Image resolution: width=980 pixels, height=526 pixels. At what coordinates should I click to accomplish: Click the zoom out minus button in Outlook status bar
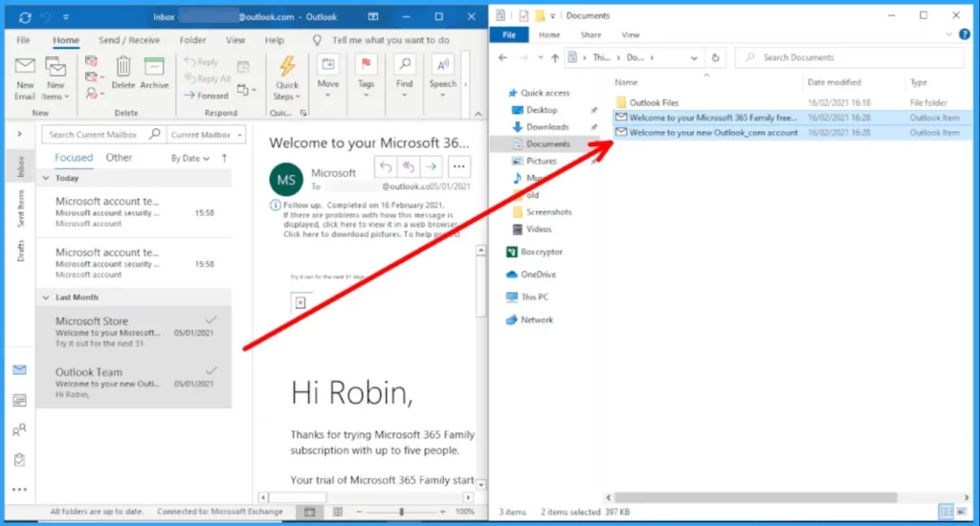pos(360,512)
